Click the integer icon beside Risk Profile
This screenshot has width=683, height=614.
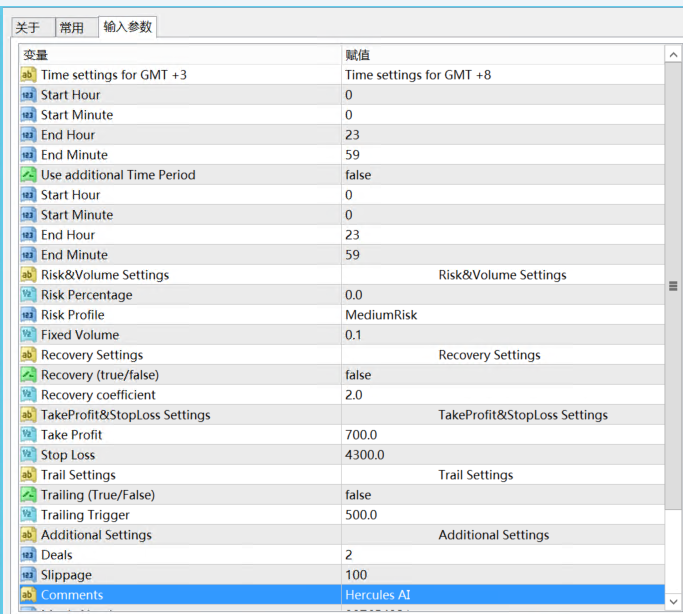[28, 315]
